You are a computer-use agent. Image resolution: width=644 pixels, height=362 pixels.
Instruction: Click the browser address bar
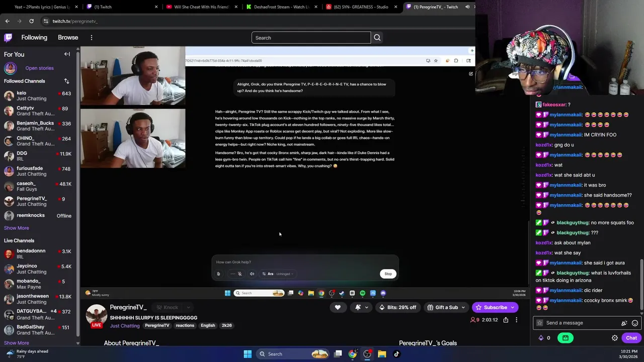257,21
